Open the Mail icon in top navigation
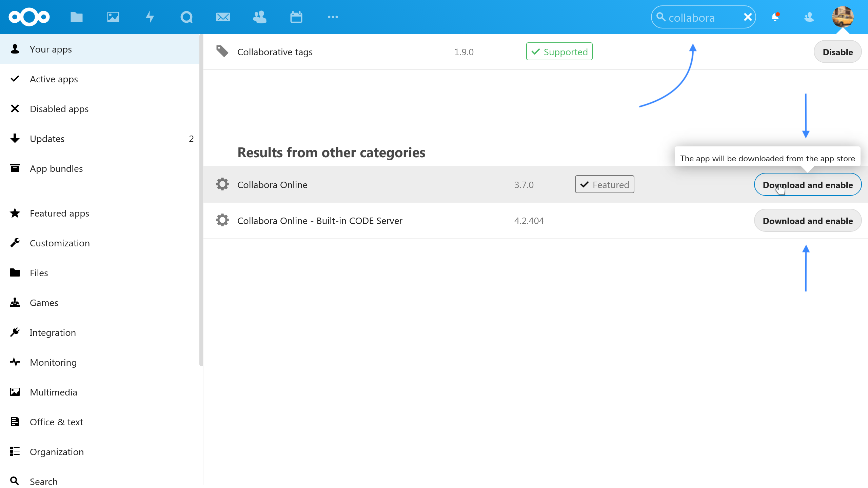868x488 pixels. [x=222, y=16]
